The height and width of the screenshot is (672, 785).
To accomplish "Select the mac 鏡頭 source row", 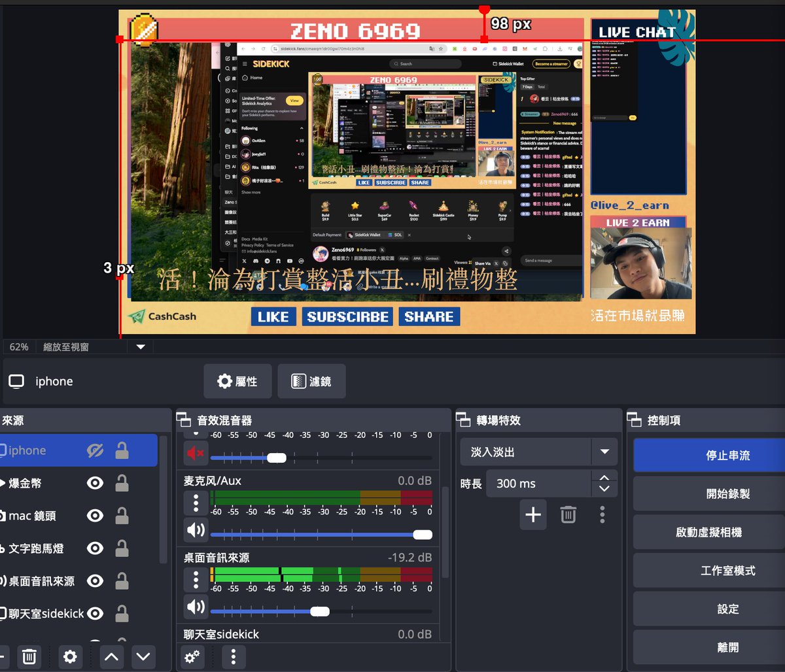I will click(x=78, y=516).
